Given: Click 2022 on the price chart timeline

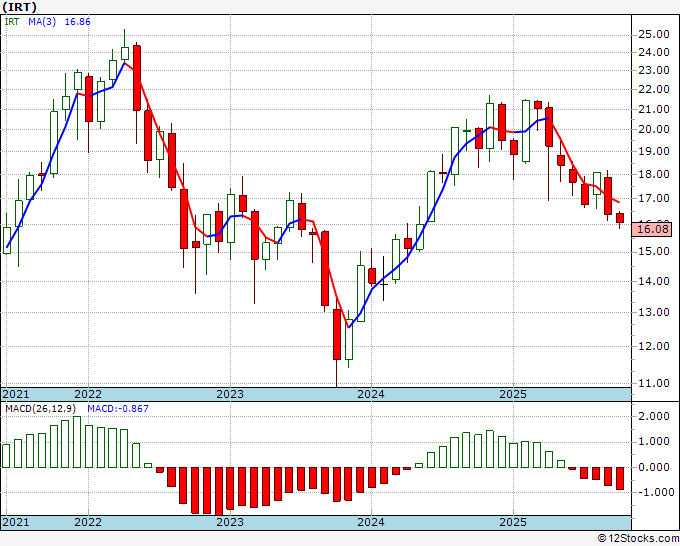Looking at the screenshot, I should point(88,394).
